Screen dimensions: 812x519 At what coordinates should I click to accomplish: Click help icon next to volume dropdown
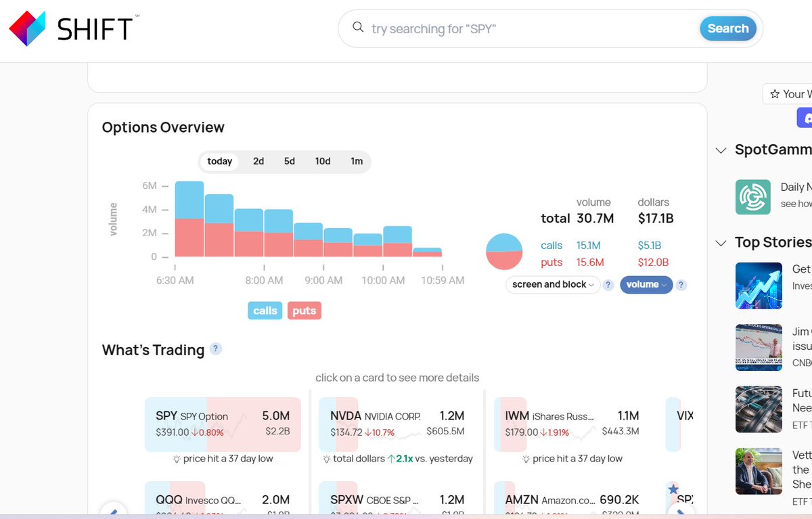681,285
